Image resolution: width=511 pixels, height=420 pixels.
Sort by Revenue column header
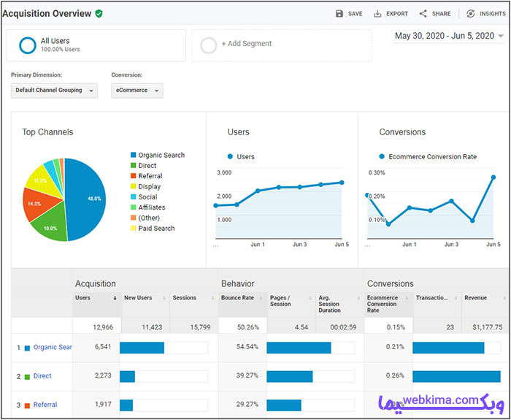(x=475, y=298)
